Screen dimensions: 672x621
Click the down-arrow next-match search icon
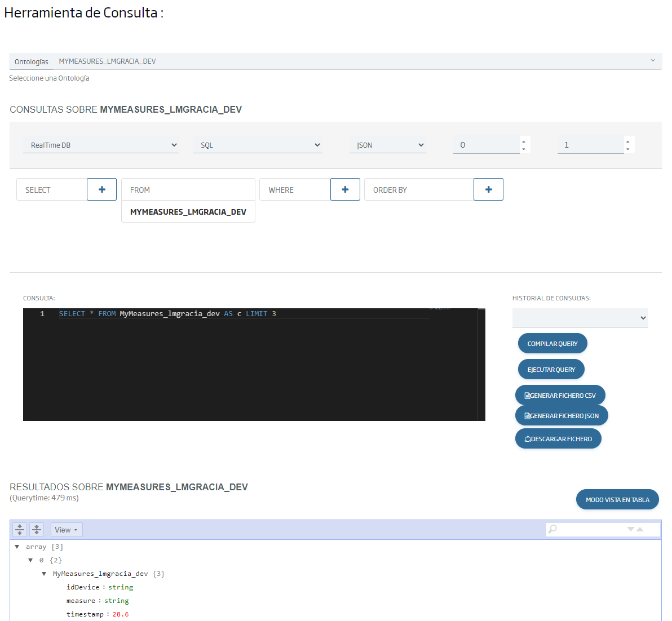click(631, 530)
